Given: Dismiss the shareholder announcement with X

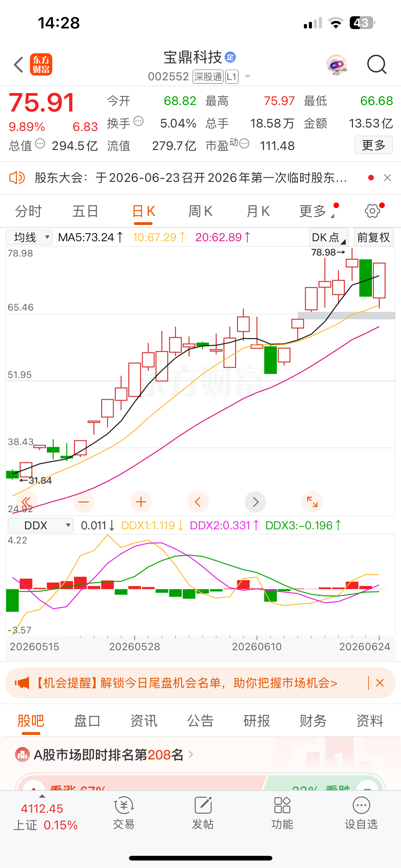Looking at the screenshot, I should point(388,177).
